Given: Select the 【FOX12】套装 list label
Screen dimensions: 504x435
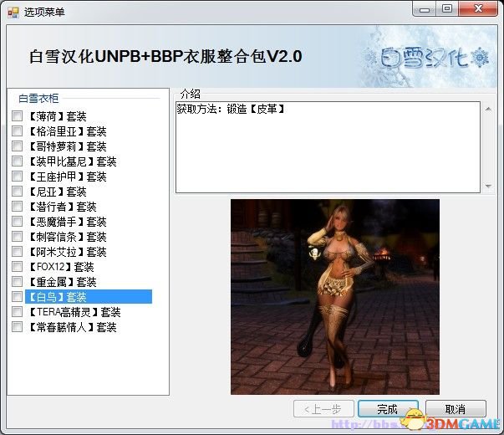Looking at the screenshot, I should tap(61, 267).
